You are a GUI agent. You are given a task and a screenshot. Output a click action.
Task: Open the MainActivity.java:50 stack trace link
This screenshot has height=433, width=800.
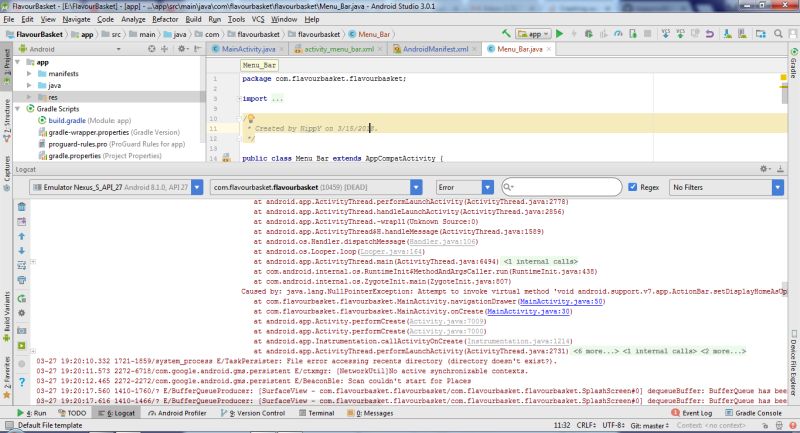click(x=561, y=301)
